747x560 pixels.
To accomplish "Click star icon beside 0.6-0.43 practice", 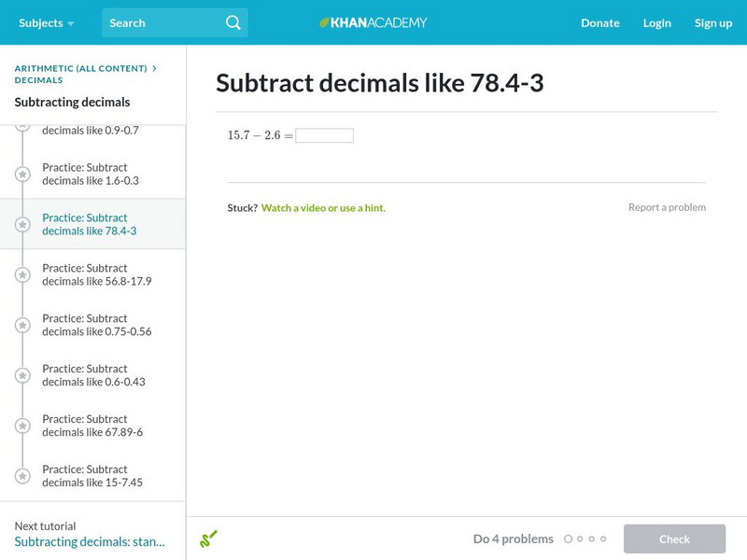I will [22, 376].
